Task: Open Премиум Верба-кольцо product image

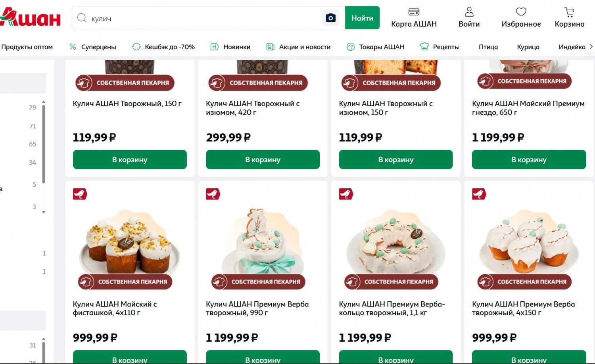Action: (x=395, y=242)
